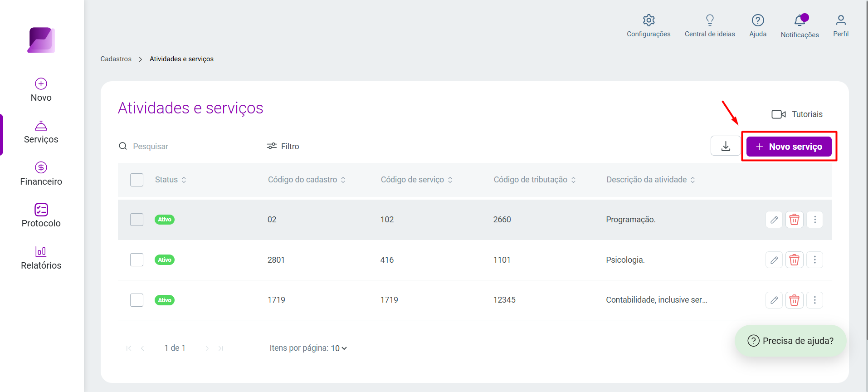The image size is (868, 392).
Task: Go to the Cadastros breadcrumb link
Action: (116, 59)
